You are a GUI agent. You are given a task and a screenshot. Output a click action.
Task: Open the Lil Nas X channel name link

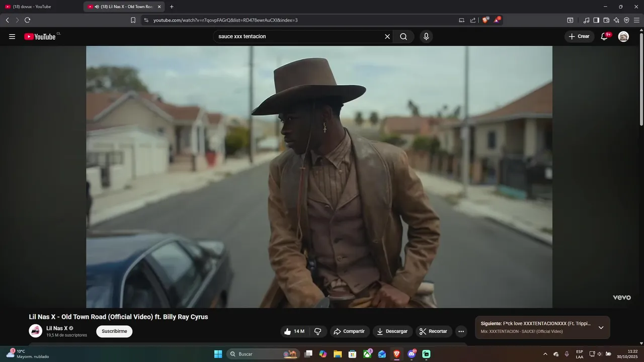(x=57, y=328)
